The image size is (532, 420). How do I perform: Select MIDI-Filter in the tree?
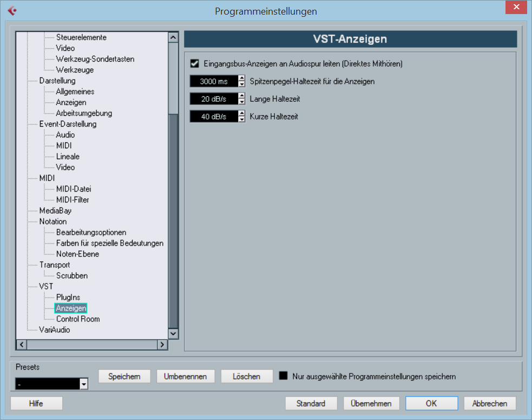(x=73, y=200)
